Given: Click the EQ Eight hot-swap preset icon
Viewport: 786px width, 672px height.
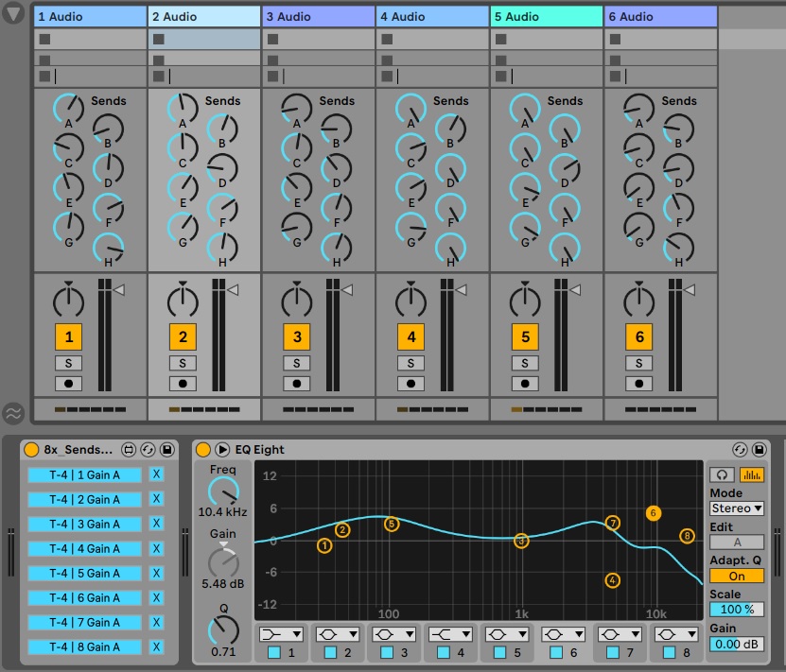Looking at the screenshot, I should (739, 450).
